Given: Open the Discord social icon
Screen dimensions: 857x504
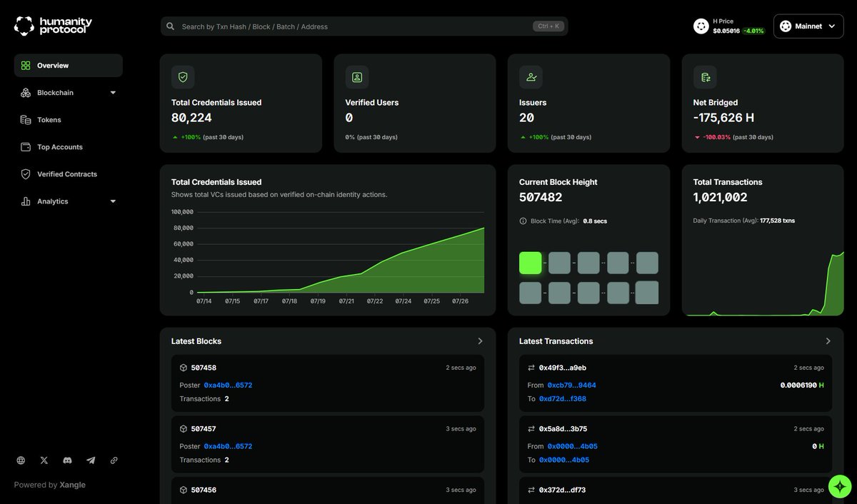Looking at the screenshot, I should 67,460.
